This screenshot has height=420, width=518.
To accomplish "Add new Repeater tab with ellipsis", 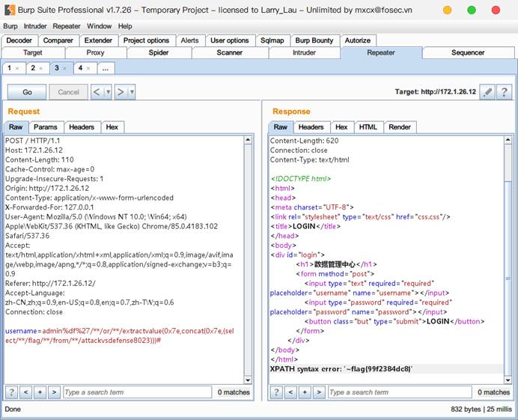I will (106, 69).
